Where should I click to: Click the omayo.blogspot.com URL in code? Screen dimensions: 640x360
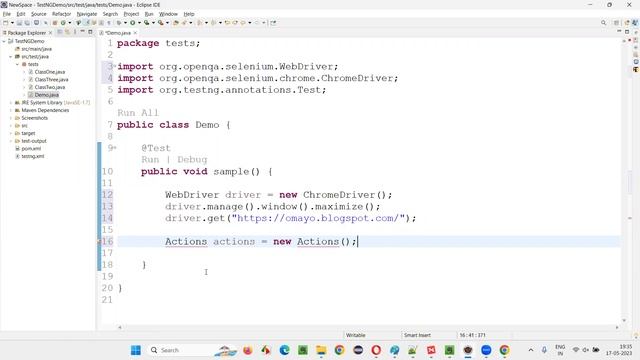[x=318, y=218]
